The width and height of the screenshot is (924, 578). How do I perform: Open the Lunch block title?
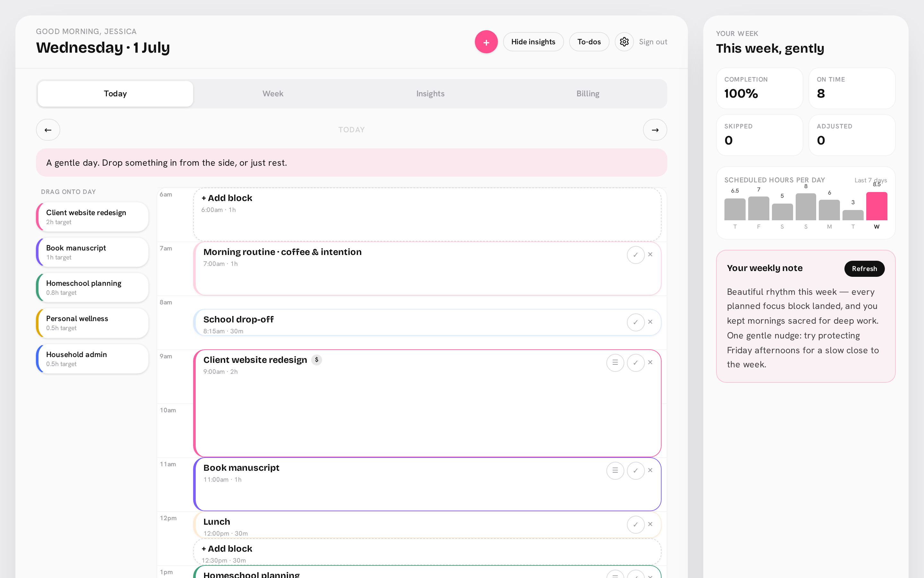[x=217, y=522]
